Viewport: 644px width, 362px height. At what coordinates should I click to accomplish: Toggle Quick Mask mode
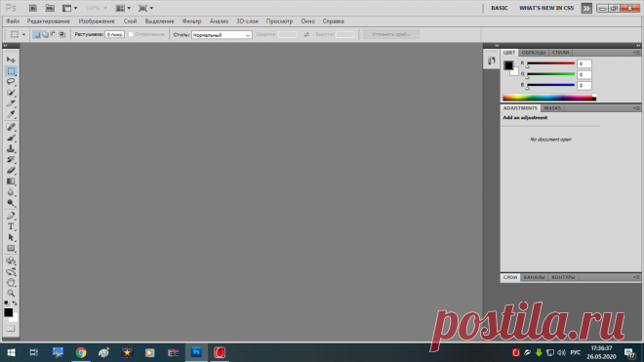pos(11,329)
